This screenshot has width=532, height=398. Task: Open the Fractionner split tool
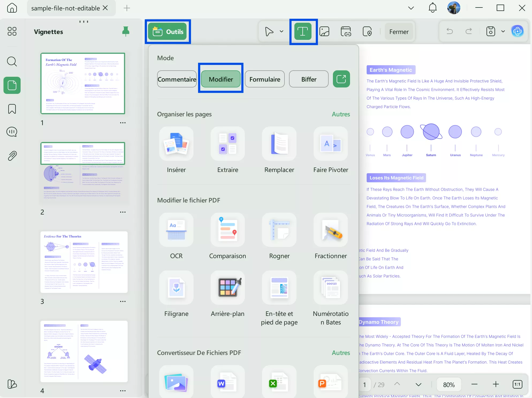pyautogui.click(x=330, y=230)
